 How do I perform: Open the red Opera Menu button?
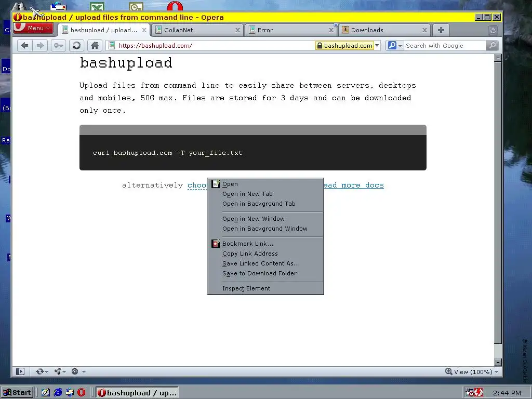pos(33,28)
